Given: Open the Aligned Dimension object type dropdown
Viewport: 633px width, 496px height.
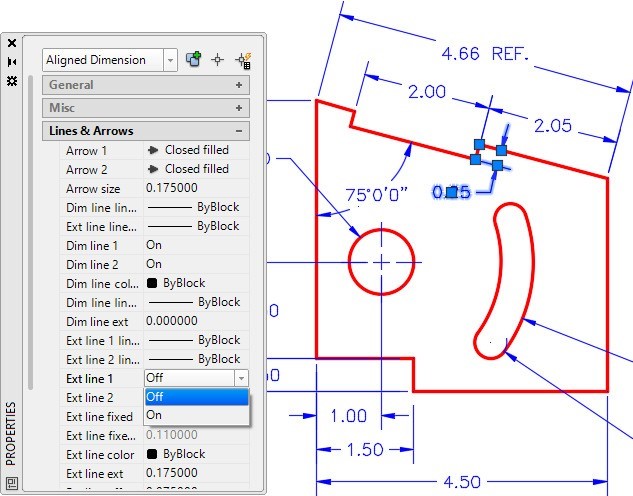Looking at the screenshot, I should 169,60.
